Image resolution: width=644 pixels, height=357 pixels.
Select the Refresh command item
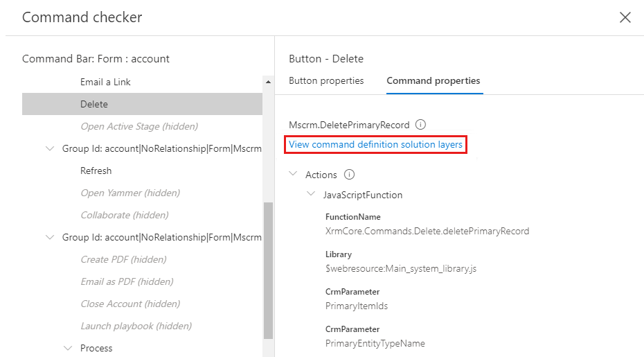(96, 171)
